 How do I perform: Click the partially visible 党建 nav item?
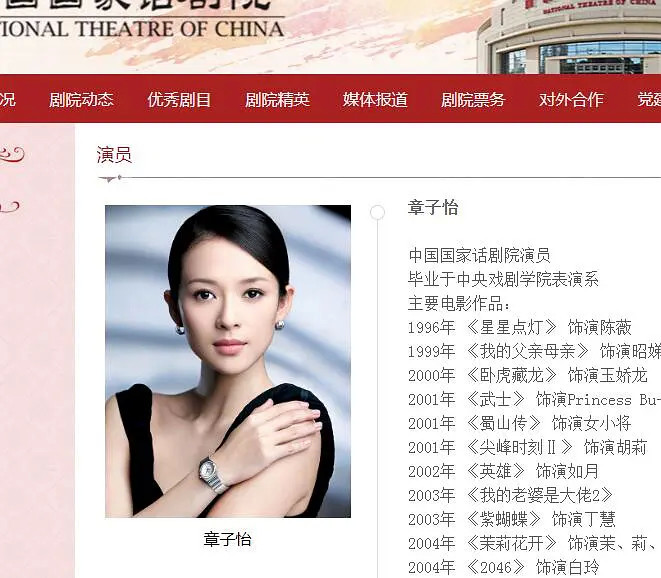pos(649,100)
